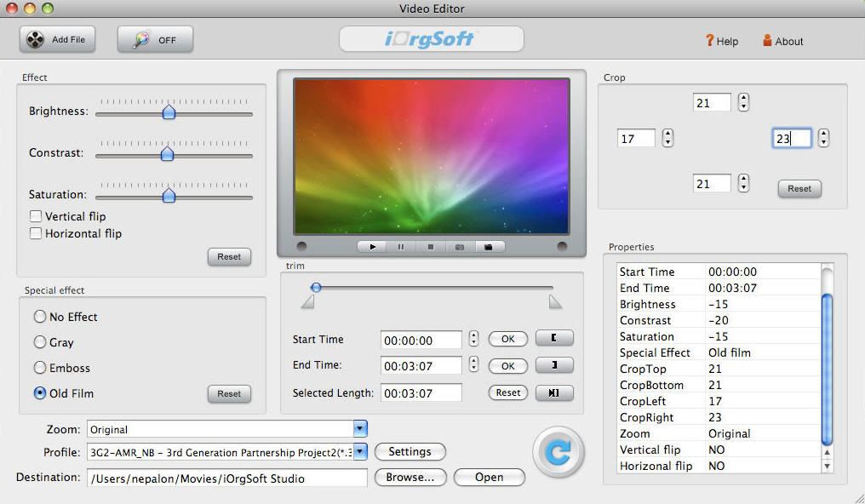The width and height of the screenshot is (865, 504).
Task: Click the Constrast slider handle
Action: [x=167, y=154]
